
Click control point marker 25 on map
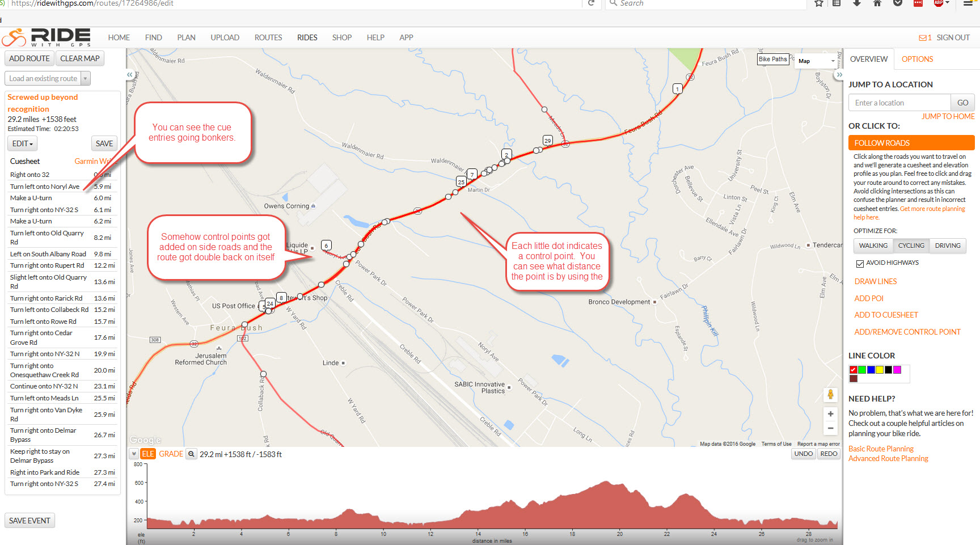click(x=461, y=181)
